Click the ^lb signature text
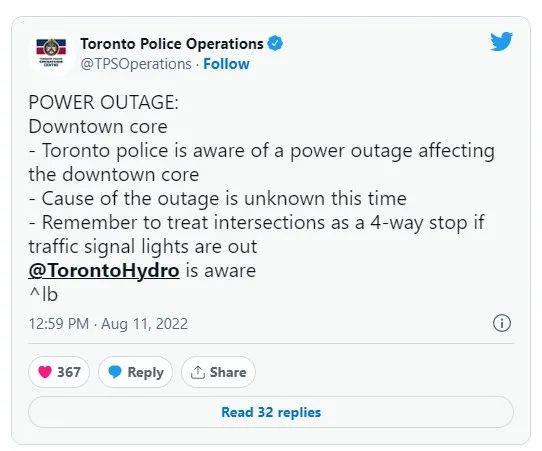Screen dimensions: 542x451 [x=43, y=294]
